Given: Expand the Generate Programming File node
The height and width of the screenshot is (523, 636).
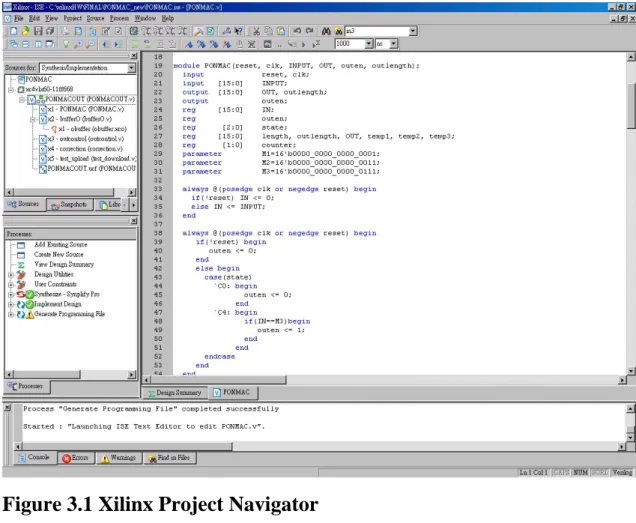Looking at the screenshot, I should [11, 314].
